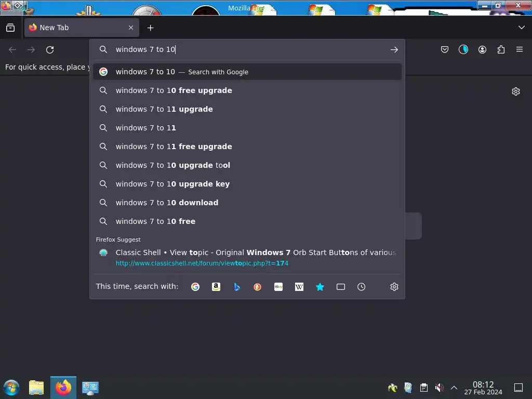Open the Firefox account icon
Image resolution: width=532 pixels, height=399 pixels.
(482, 50)
